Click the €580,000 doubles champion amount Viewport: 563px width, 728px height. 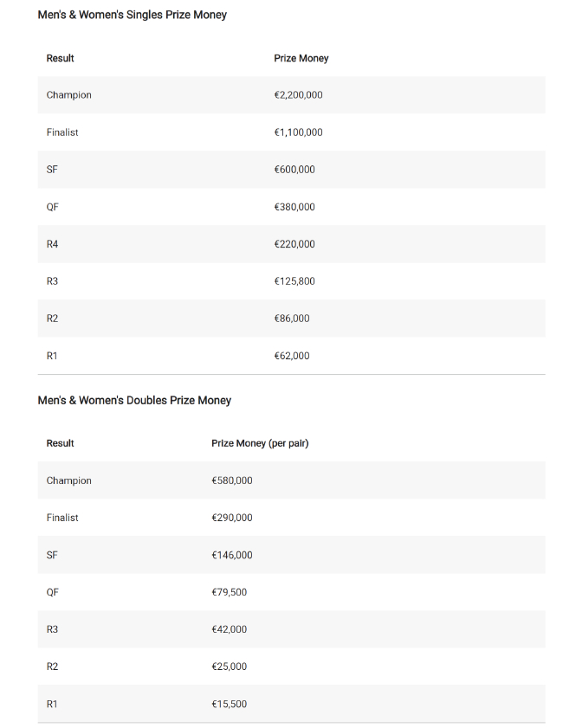click(232, 480)
